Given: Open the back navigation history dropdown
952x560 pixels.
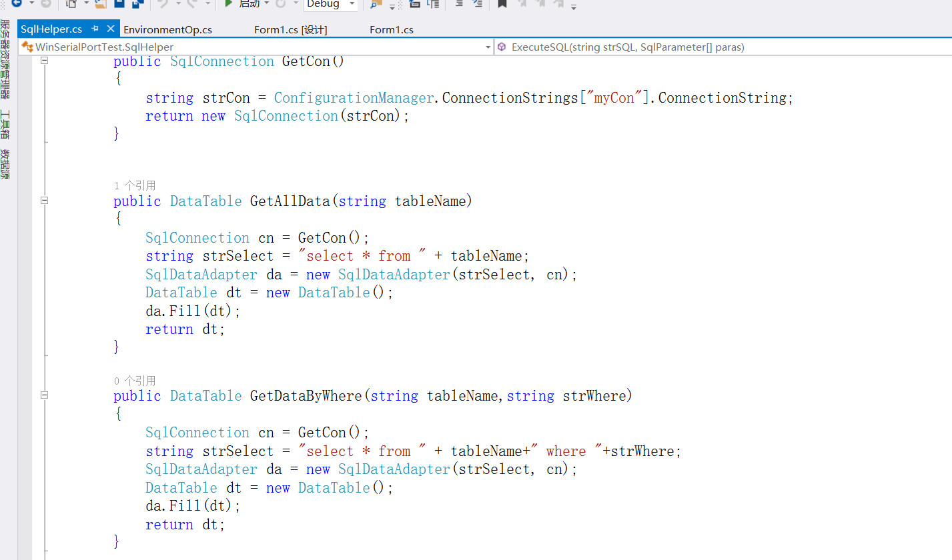Looking at the screenshot, I should (31, 3).
